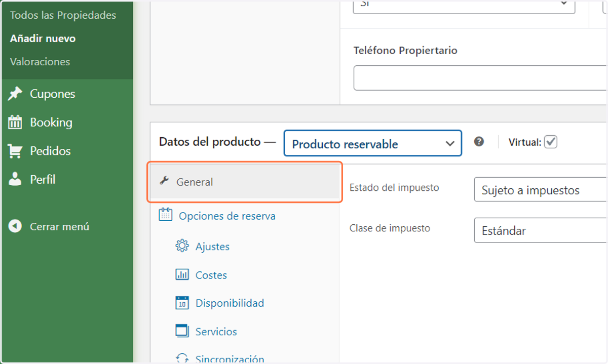The height and width of the screenshot is (364, 608).
Task: Click the Teléfono Propiertario label
Action: [405, 51]
